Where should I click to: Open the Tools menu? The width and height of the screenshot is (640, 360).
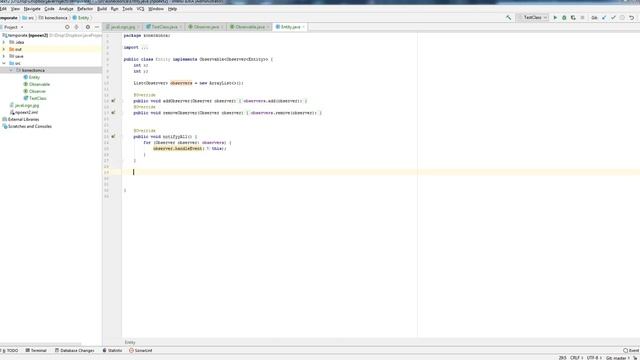pos(127,9)
